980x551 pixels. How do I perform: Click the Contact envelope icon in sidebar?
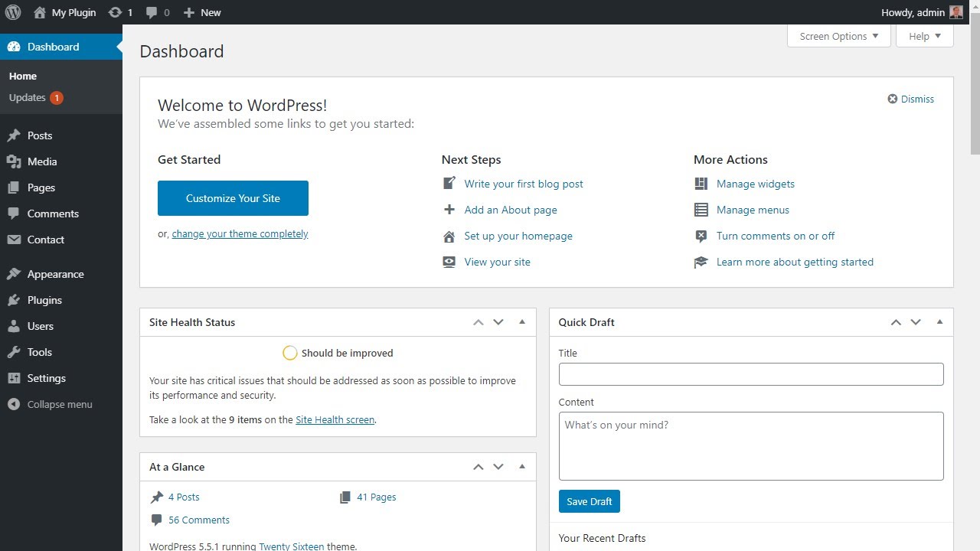(14, 240)
